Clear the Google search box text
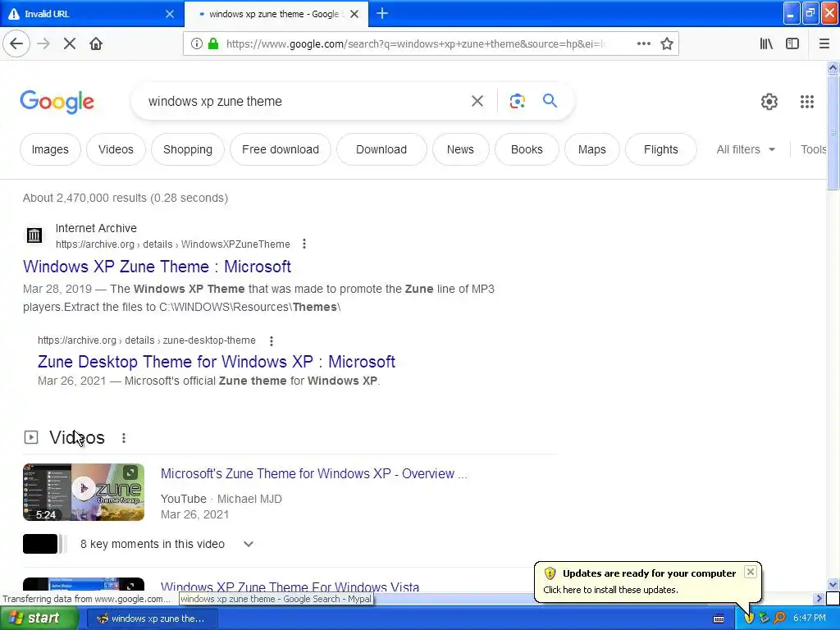The width and height of the screenshot is (840, 630). pyautogui.click(x=477, y=101)
